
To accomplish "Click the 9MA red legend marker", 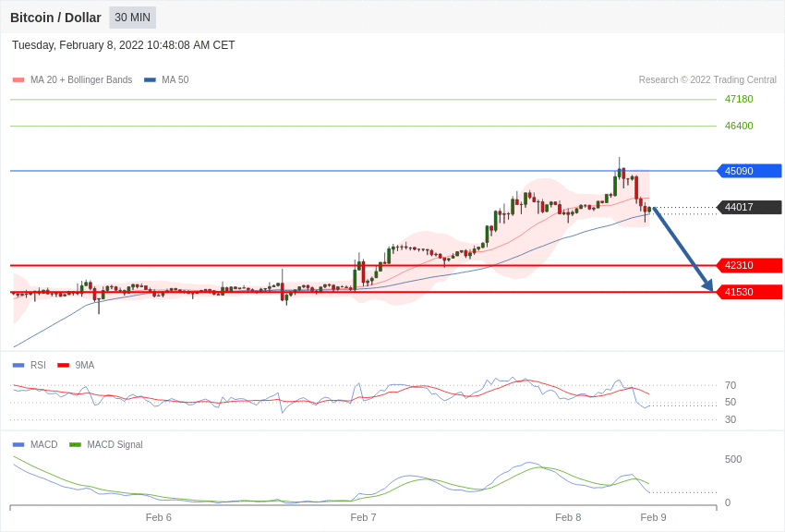I will point(63,366).
